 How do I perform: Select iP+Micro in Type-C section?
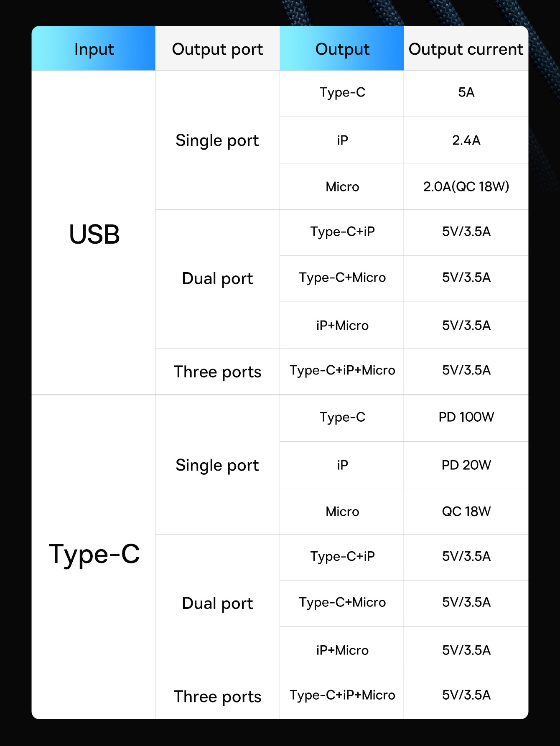[x=342, y=650]
